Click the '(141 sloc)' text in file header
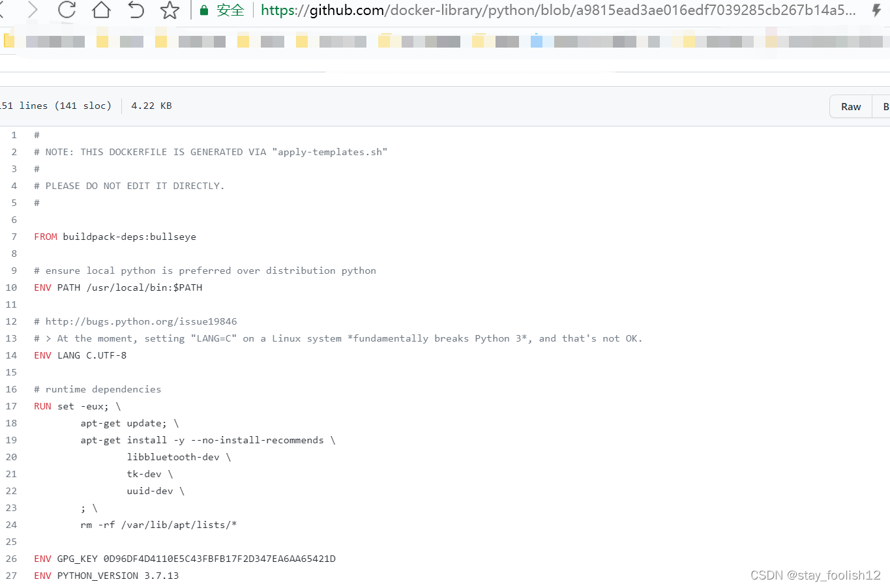 83,106
